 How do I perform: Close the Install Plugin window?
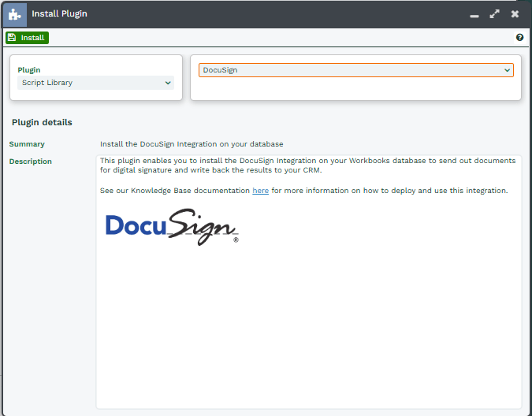click(x=515, y=14)
